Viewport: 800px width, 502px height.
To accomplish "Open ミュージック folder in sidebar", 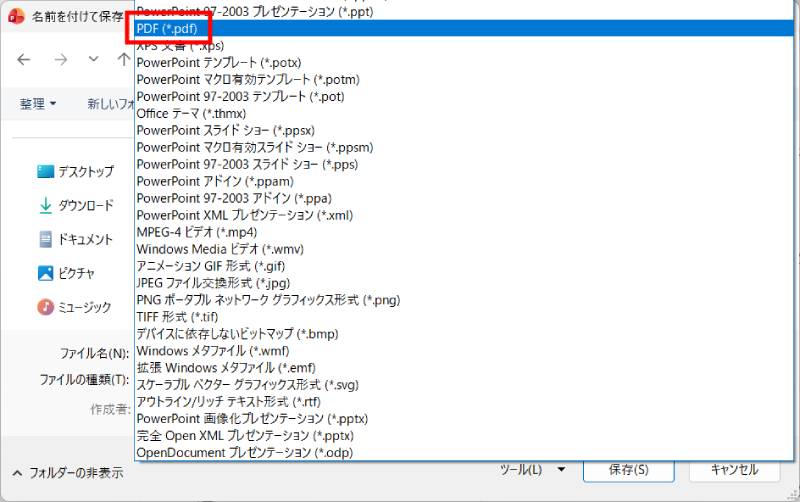I will click(74, 307).
